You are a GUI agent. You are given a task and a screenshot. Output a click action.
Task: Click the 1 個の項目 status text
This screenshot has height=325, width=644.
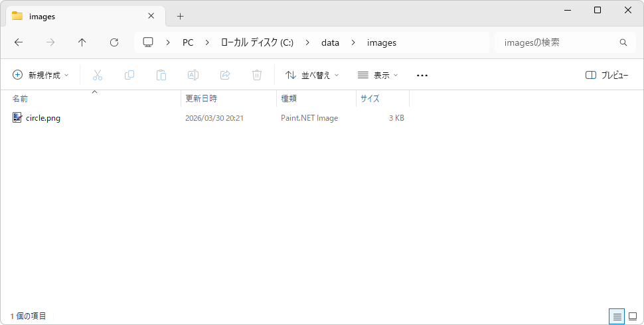(28, 316)
